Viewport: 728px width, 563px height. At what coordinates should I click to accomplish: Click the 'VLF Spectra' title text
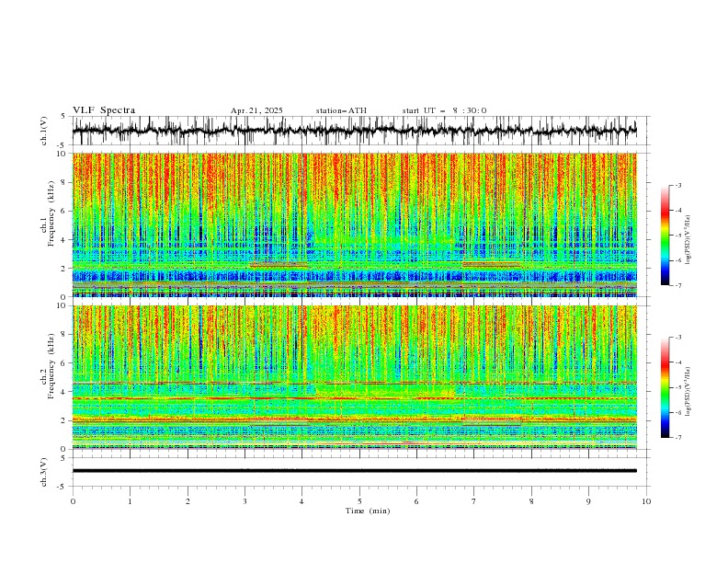click(x=104, y=110)
